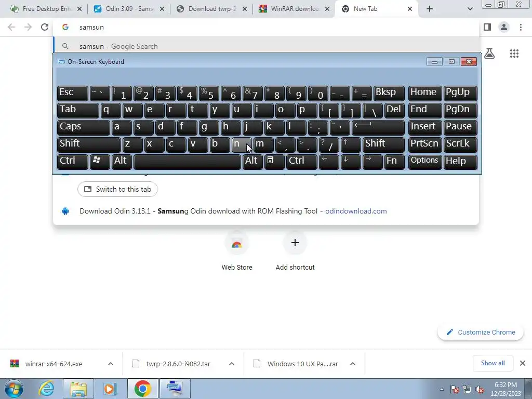The height and width of the screenshot is (399, 532).
Task: Toggle the left Alt key
Action: (x=122, y=161)
